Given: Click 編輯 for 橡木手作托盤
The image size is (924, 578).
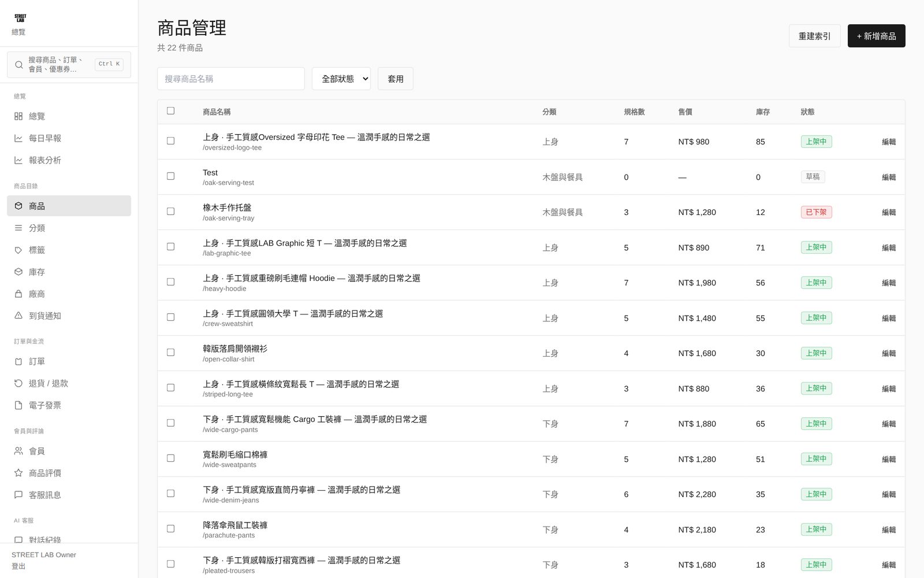Looking at the screenshot, I should (x=889, y=212).
